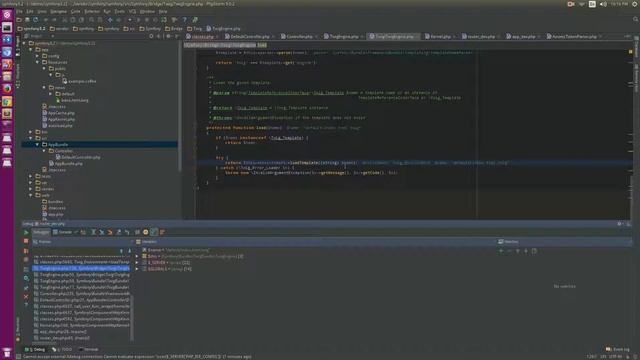The width and height of the screenshot is (640, 360).
Task: Click orange round icon in debugger toolbar
Action: (145, 232)
